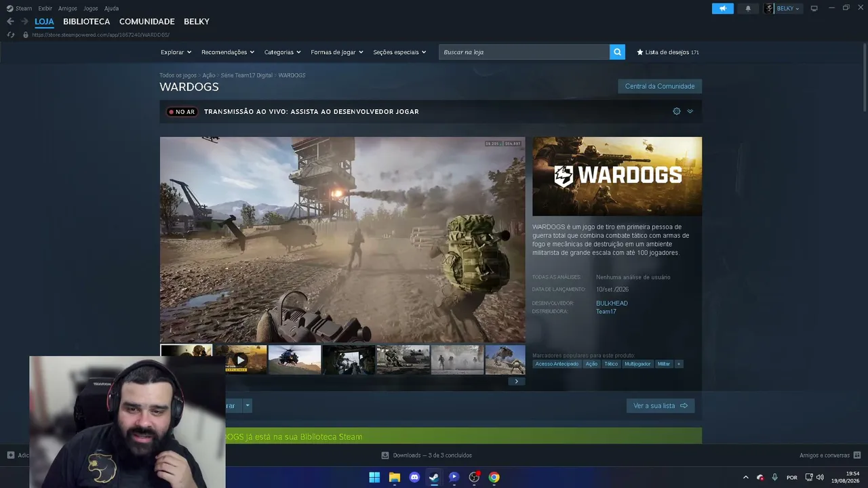Open the Exibir menu
The height and width of the screenshot is (488, 868).
[45, 8]
